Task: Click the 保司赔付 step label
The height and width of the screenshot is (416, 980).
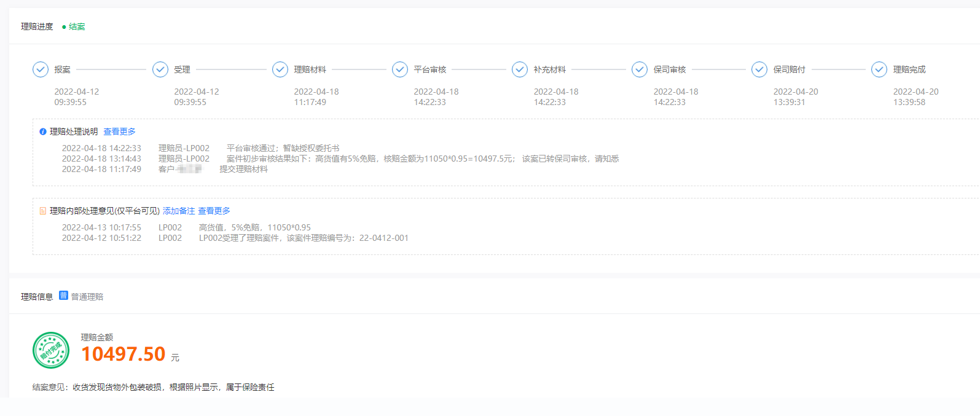Action: point(789,69)
